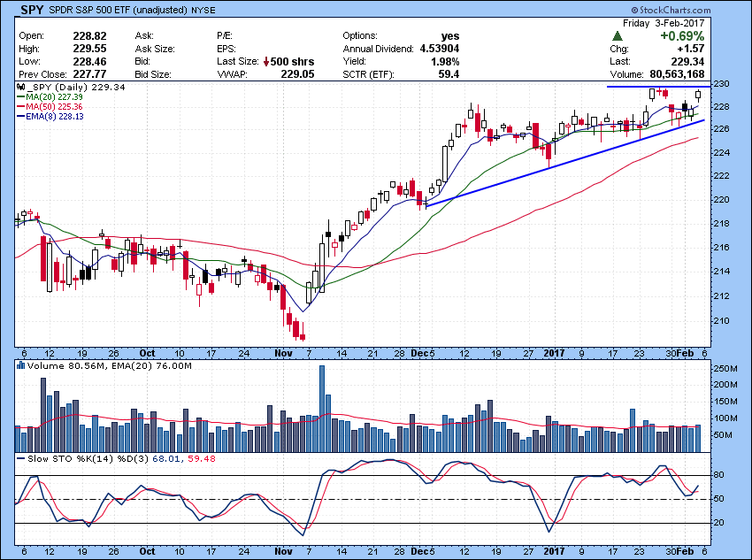Click the Low value 228.46
The height and width of the screenshot is (560, 752).
[x=89, y=61]
